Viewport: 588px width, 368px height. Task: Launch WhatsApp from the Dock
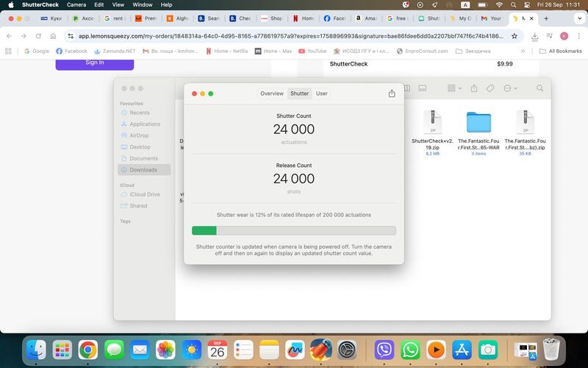tap(410, 349)
